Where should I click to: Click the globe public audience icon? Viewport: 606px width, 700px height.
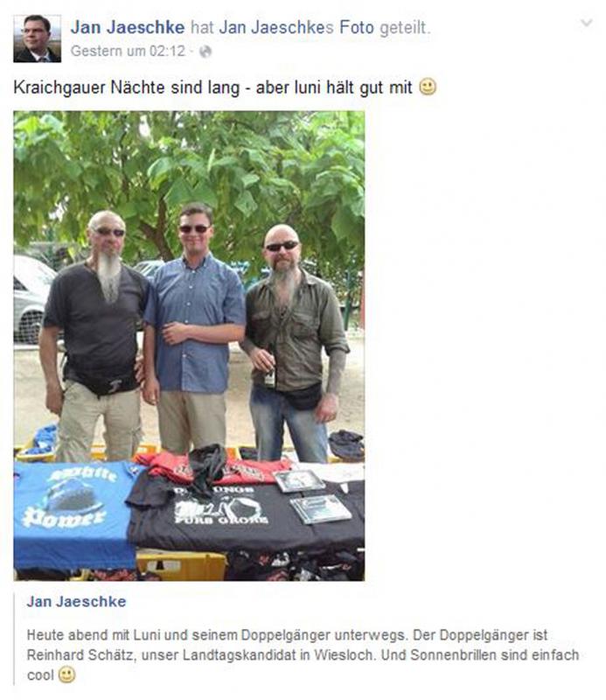[205, 52]
